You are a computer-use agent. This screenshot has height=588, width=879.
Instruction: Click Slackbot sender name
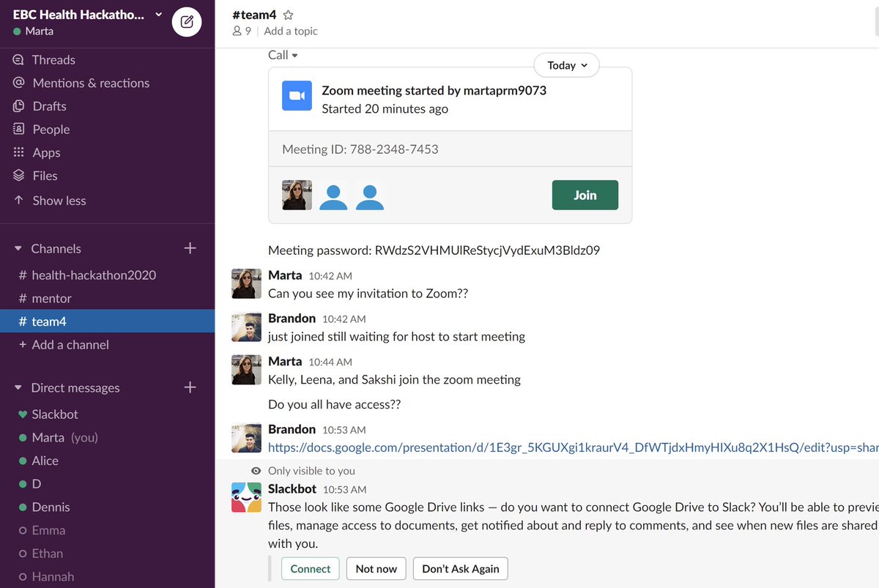point(292,488)
